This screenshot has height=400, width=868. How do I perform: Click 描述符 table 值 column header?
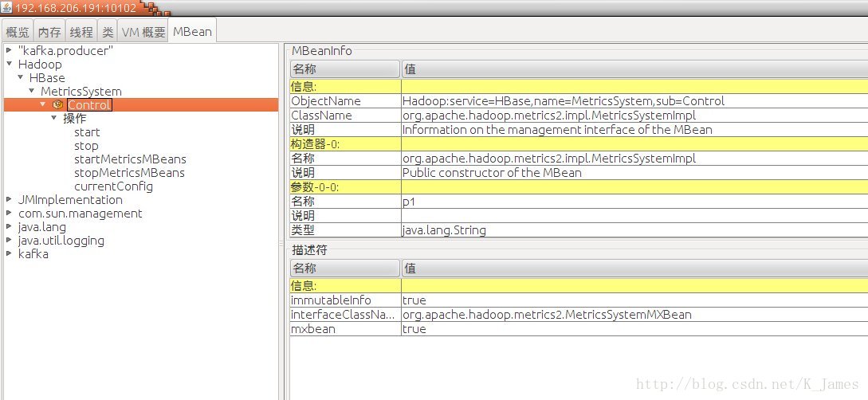pos(634,269)
